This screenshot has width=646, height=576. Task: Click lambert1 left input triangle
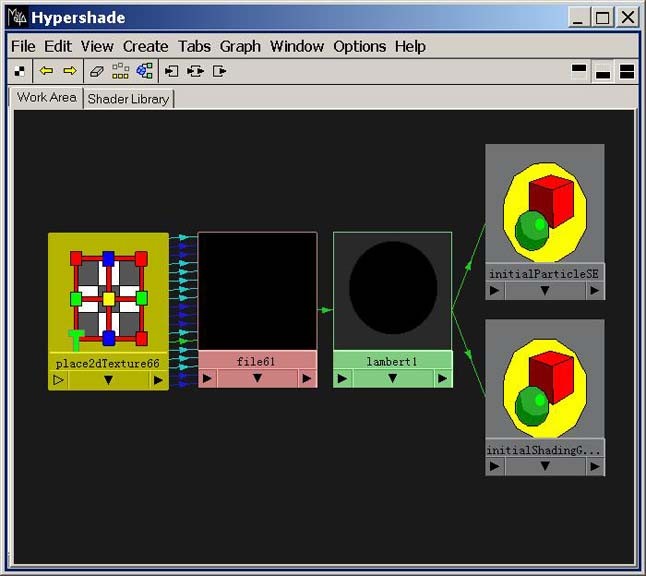pos(342,378)
